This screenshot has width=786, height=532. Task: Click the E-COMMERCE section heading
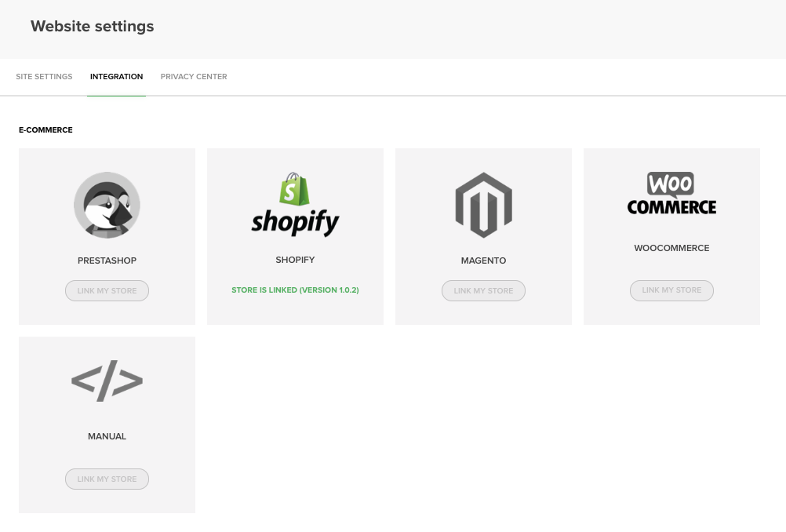click(x=45, y=130)
